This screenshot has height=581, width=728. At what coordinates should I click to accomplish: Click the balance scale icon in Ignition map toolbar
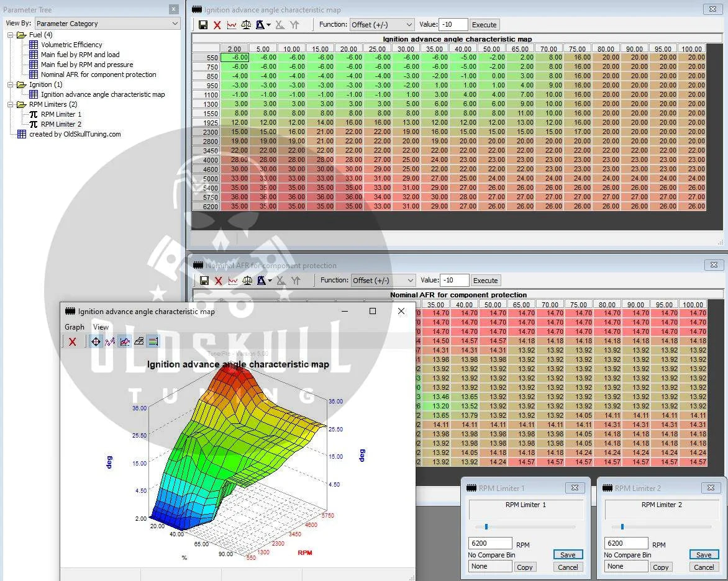click(x=246, y=25)
